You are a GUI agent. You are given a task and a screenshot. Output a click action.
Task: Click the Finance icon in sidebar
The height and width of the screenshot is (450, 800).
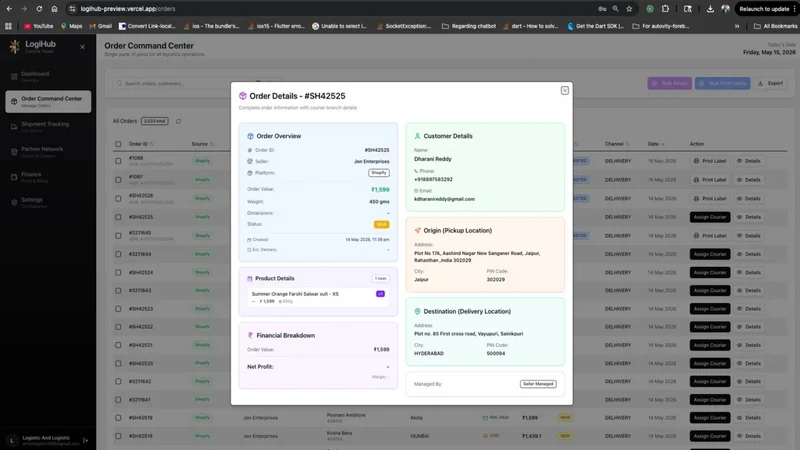click(x=14, y=177)
